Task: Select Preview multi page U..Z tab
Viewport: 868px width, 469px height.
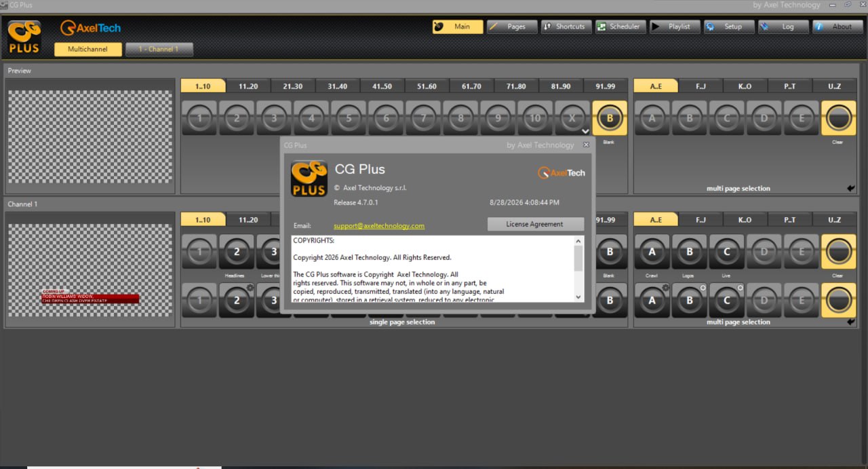Action: pos(835,86)
